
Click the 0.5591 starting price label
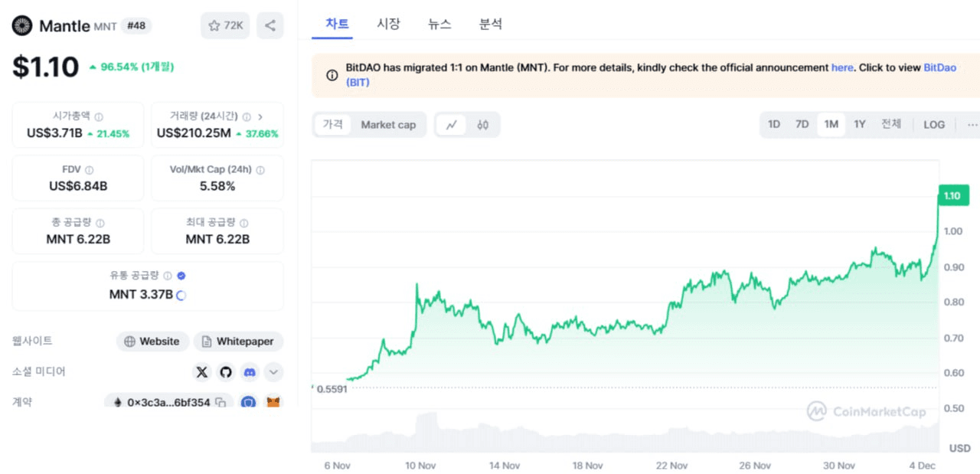coord(332,389)
